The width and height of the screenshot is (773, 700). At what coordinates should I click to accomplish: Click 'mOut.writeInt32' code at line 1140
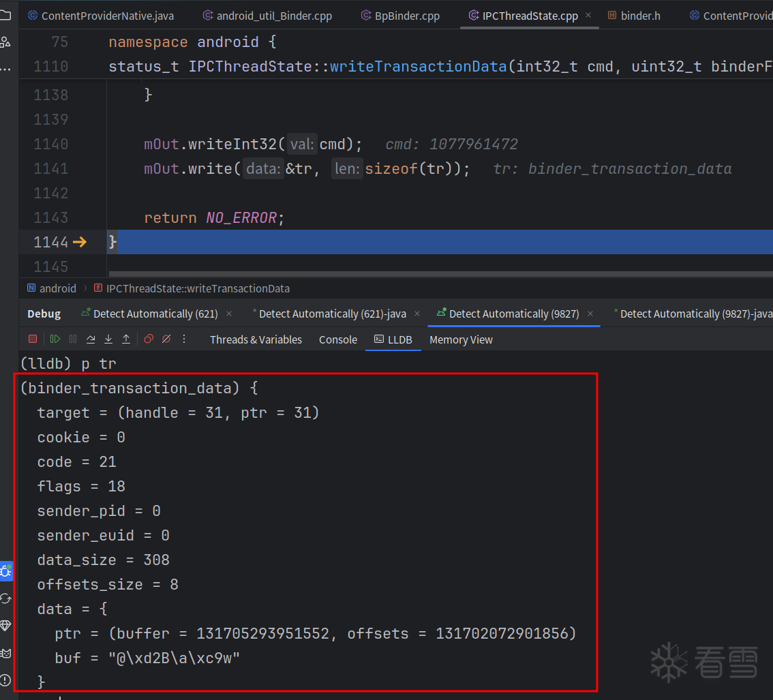pyautogui.click(x=211, y=144)
